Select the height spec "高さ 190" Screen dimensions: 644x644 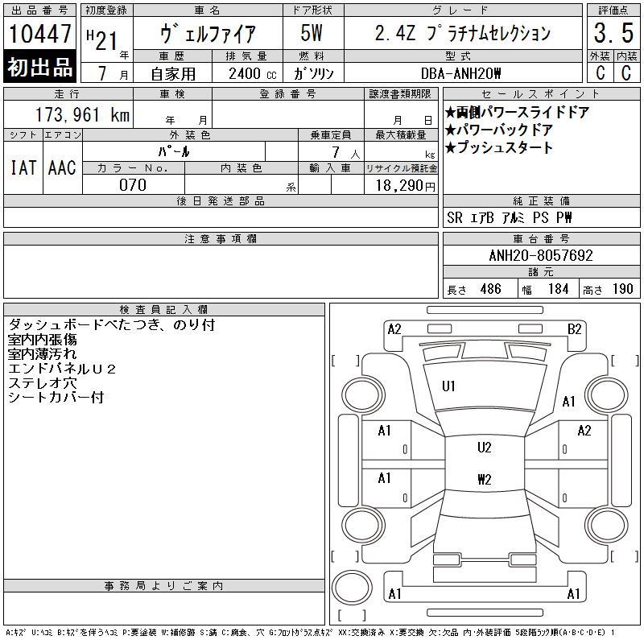point(609,289)
